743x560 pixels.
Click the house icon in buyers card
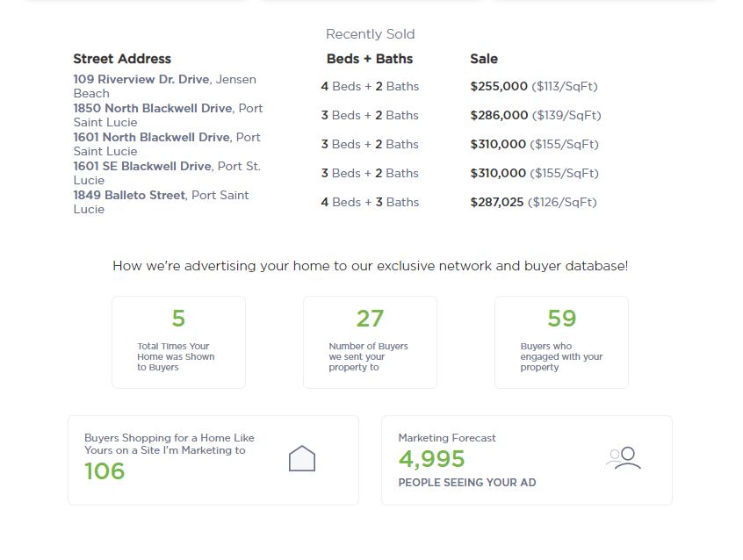tap(301, 458)
